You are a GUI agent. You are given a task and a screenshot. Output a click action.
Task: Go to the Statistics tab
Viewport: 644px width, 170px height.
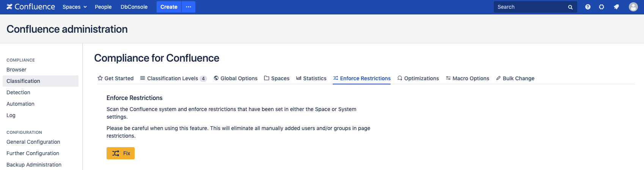click(311, 78)
